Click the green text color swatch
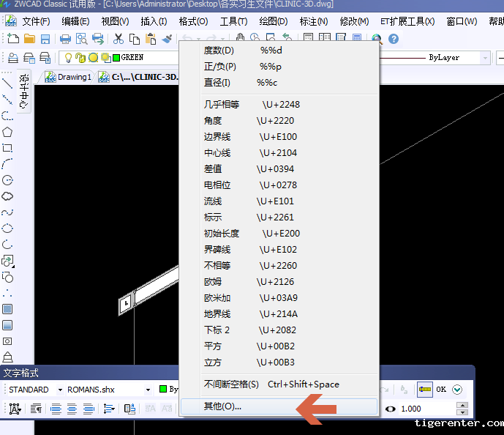This screenshot has height=435, width=504. click(x=163, y=389)
